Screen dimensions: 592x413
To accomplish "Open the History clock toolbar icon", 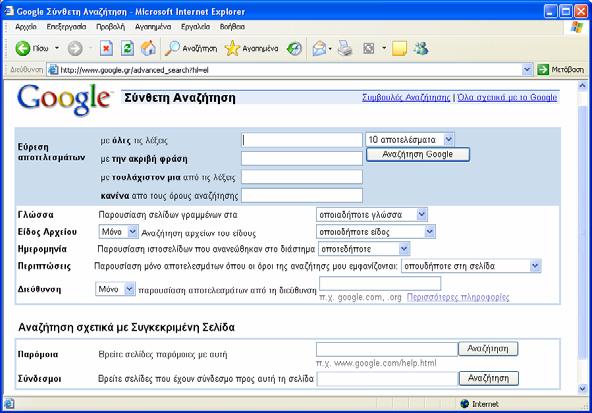I will click(294, 48).
